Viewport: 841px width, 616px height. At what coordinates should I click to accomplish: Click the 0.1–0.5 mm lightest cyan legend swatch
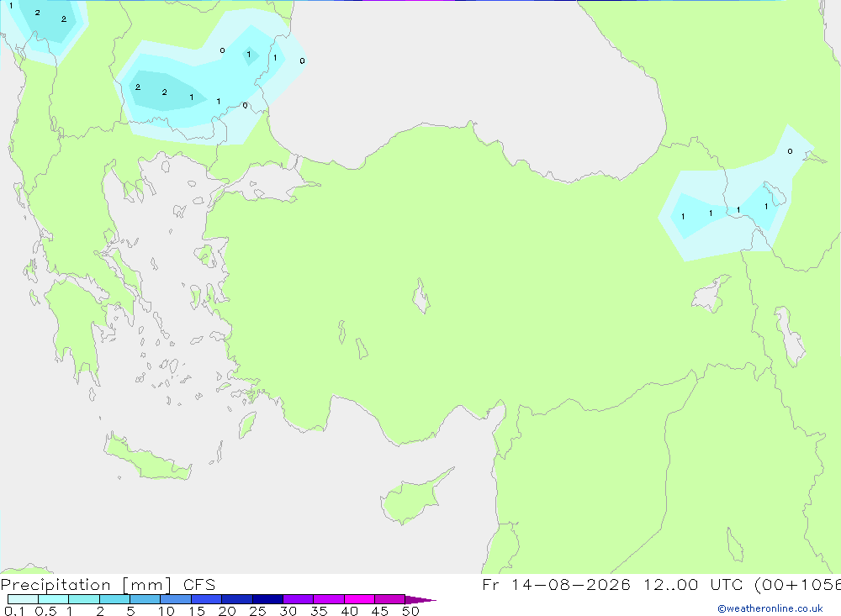(23, 599)
